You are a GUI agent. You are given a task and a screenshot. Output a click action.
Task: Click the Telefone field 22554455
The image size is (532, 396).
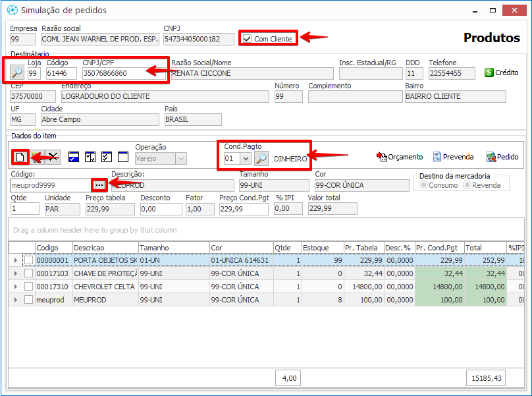pyautogui.click(x=452, y=73)
